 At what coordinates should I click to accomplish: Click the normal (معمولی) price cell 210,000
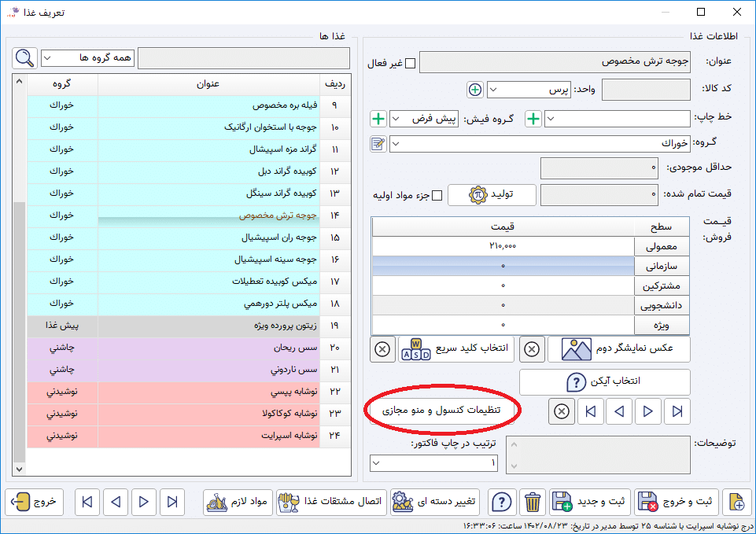(503, 246)
